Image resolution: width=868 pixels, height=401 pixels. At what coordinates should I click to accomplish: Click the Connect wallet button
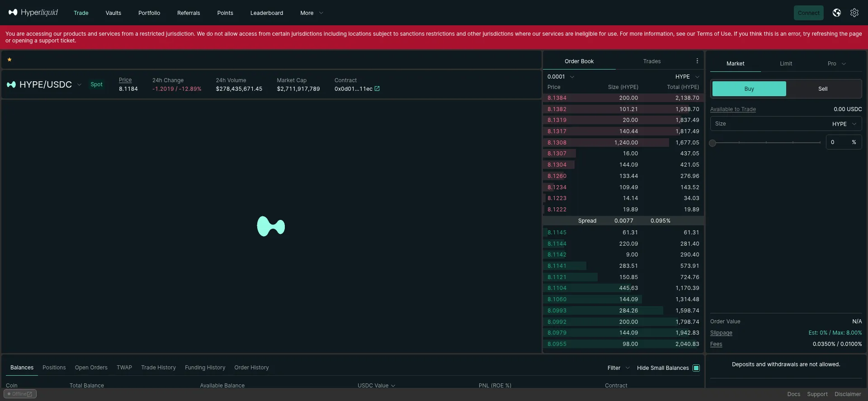pos(808,13)
